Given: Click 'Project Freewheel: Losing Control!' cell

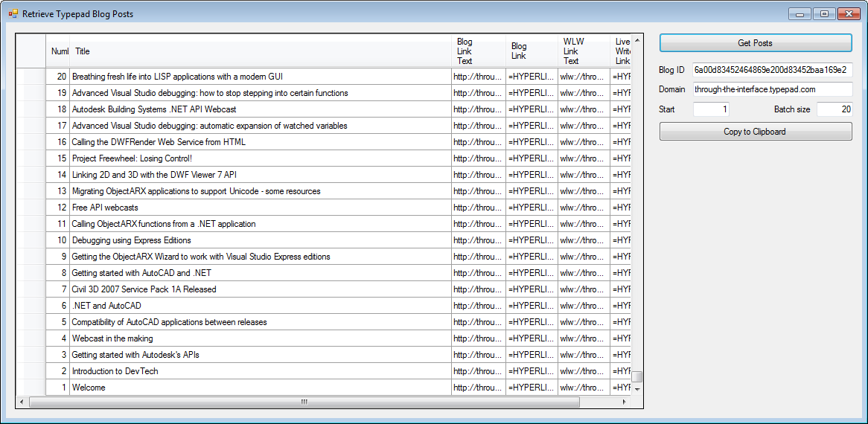Looking at the screenshot, I should tap(261, 158).
